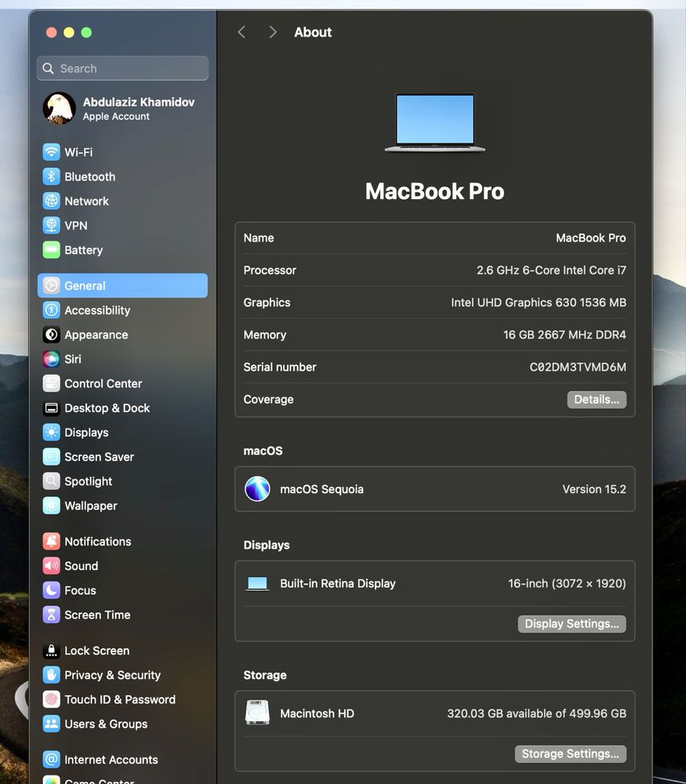Image resolution: width=686 pixels, height=784 pixels.
Task: Select the Screen Saver icon
Action: (51, 456)
